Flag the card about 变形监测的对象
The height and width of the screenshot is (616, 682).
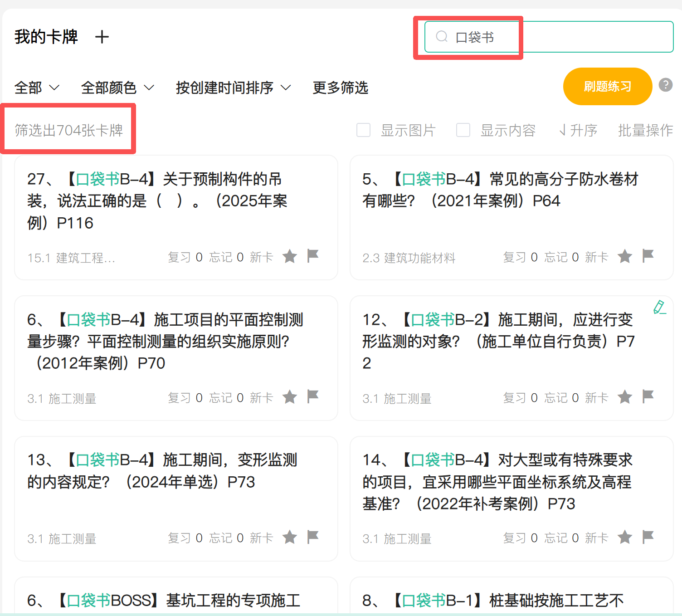click(648, 396)
